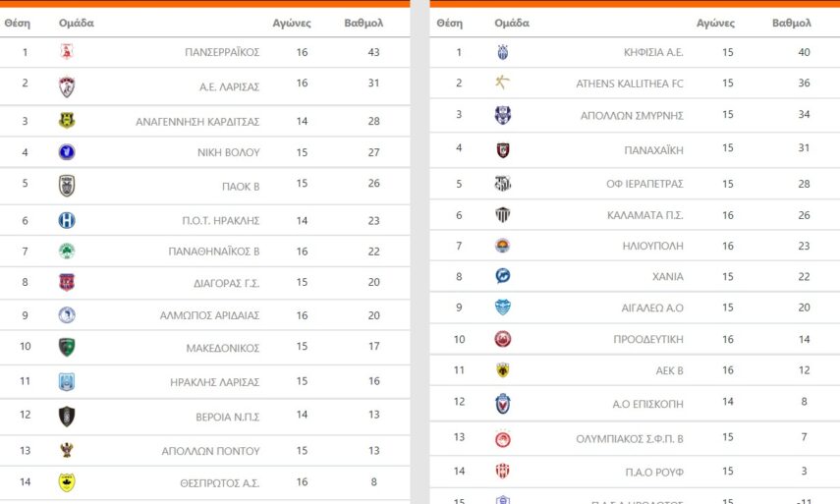The width and height of the screenshot is (840, 504).
Task: Click the ΚΗΦΙΣΙΑ Α.Ε. team crest
Action: (x=503, y=53)
